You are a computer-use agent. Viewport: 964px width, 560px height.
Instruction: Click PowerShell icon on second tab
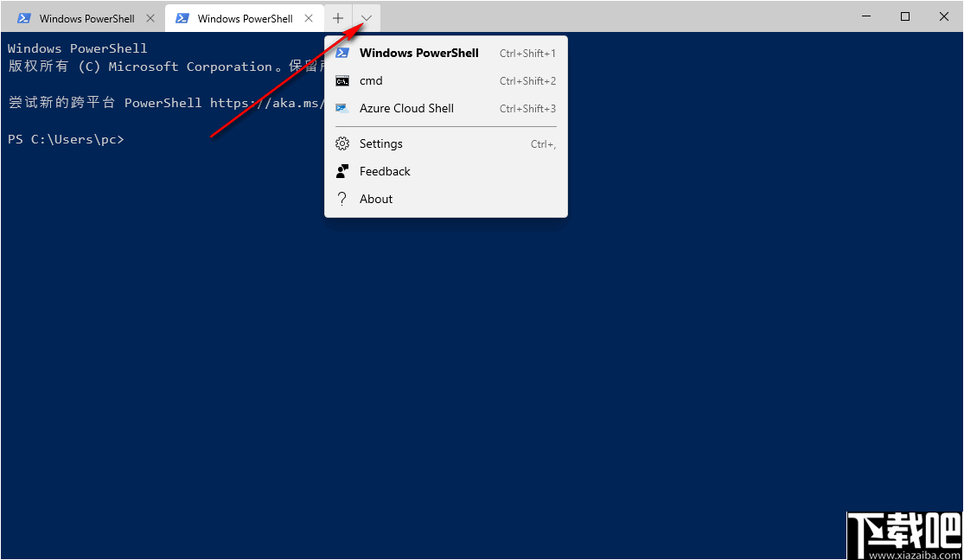[182, 18]
